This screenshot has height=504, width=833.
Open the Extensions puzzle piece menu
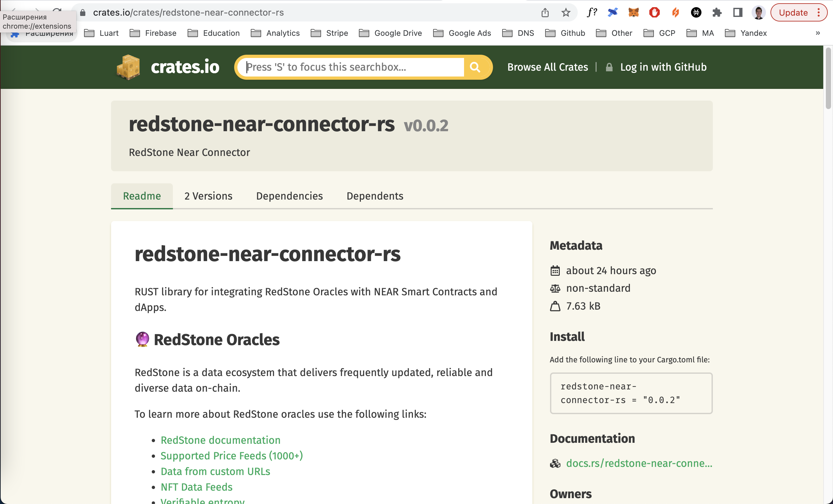coord(717,12)
